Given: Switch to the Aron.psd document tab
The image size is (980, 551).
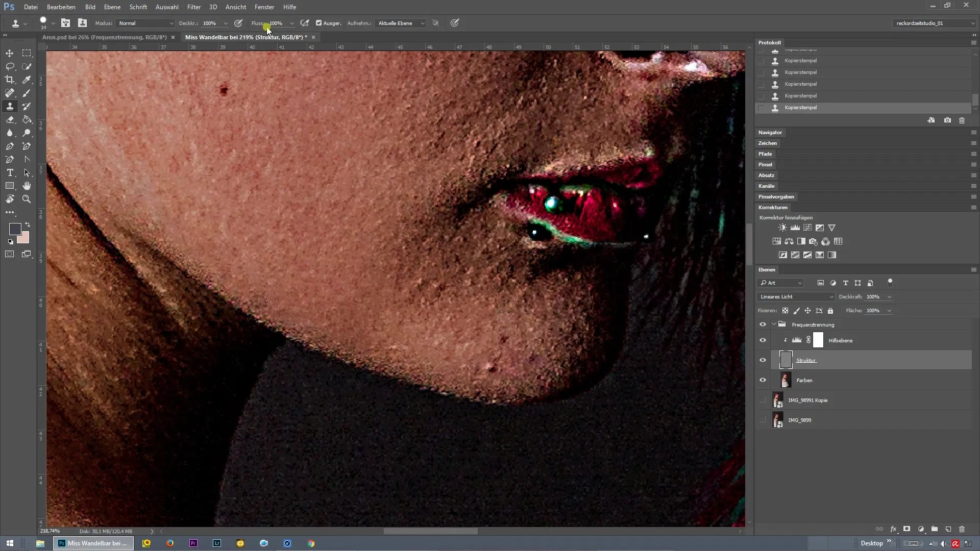Looking at the screenshot, I should [105, 37].
